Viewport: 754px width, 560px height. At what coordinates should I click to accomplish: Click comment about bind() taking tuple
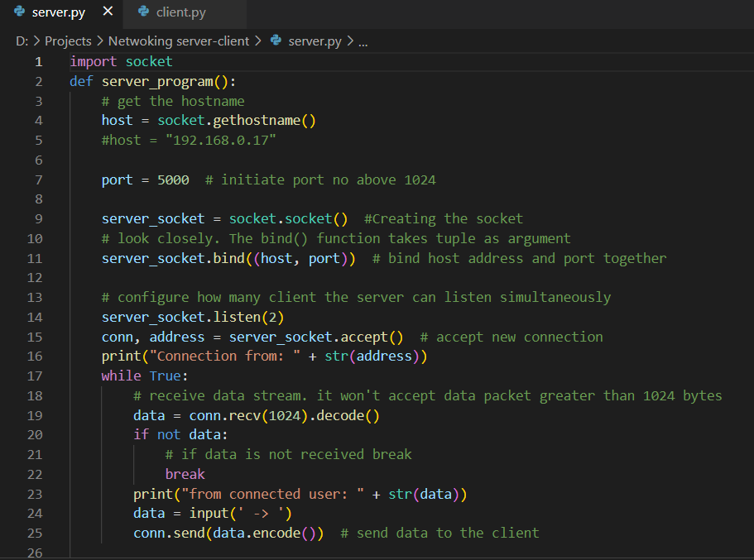point(336,239)
